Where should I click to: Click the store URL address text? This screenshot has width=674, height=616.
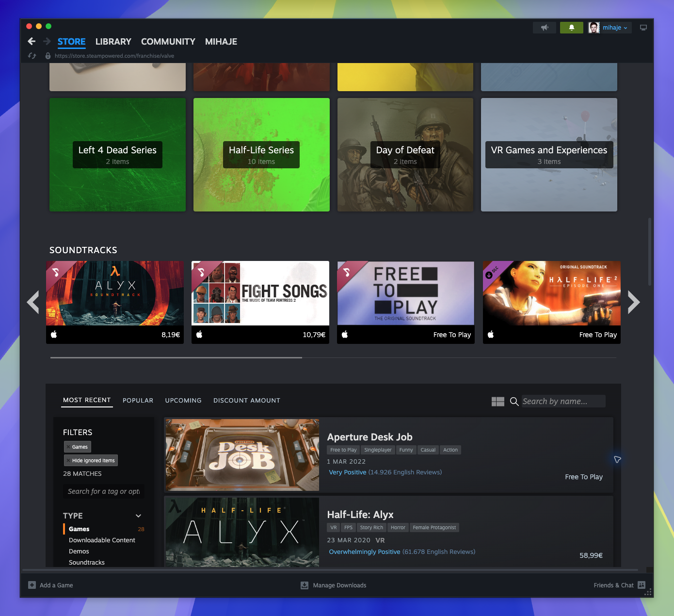coord(114,56)
